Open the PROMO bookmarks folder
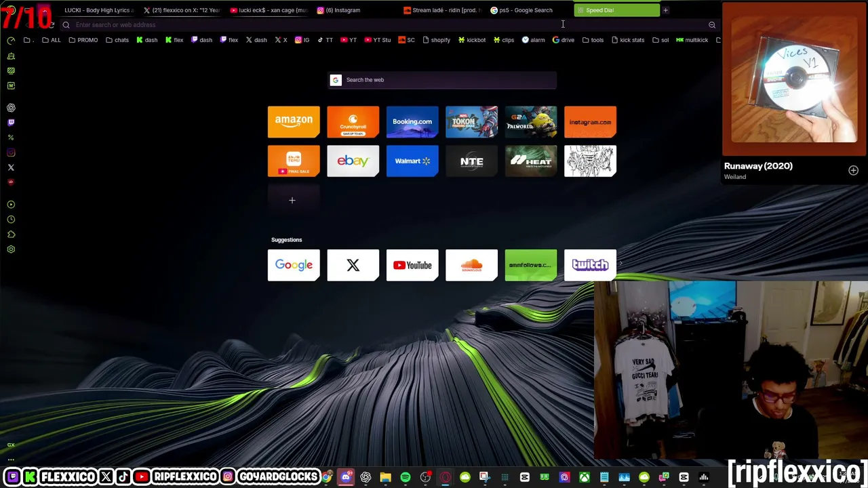868x488 pixels. coord(83,40)
